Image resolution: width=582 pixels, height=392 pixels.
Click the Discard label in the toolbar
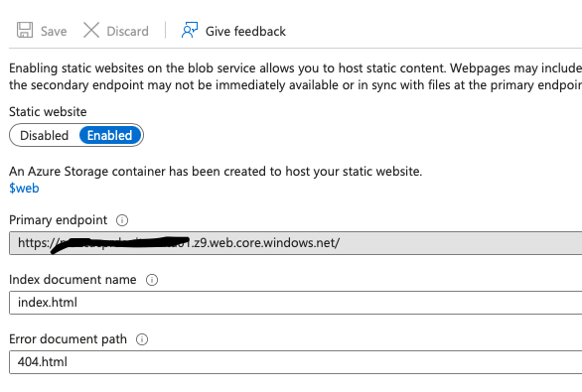pos(128,31)
